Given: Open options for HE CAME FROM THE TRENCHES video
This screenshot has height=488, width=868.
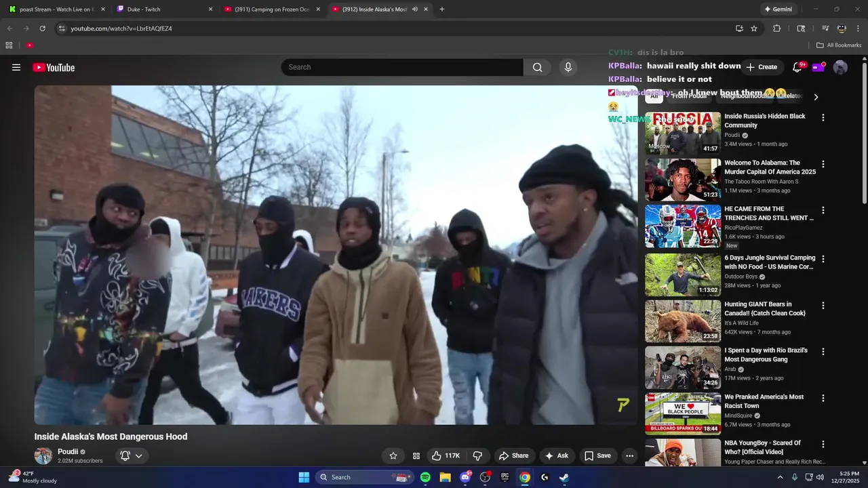Looking at the screenshot, I should (x=823, y=210).
